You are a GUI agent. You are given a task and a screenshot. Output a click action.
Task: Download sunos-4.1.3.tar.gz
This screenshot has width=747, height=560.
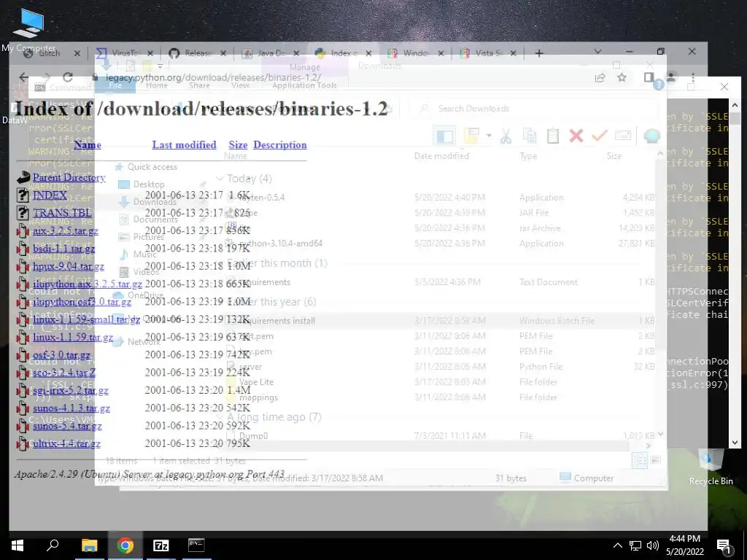point(71,408)
